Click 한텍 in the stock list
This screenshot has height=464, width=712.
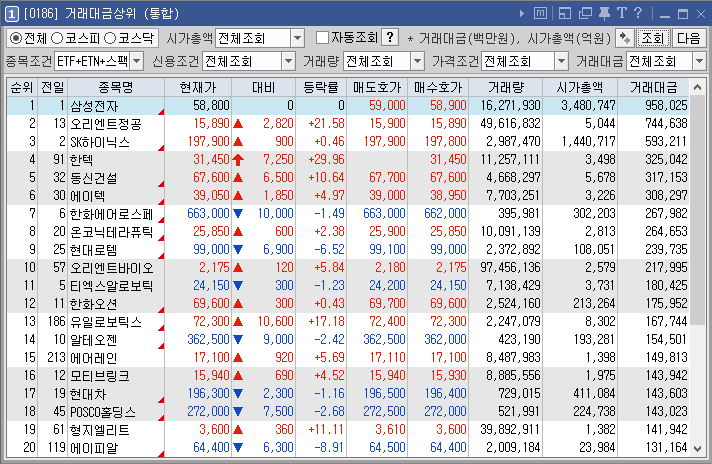tap(82, 160)
